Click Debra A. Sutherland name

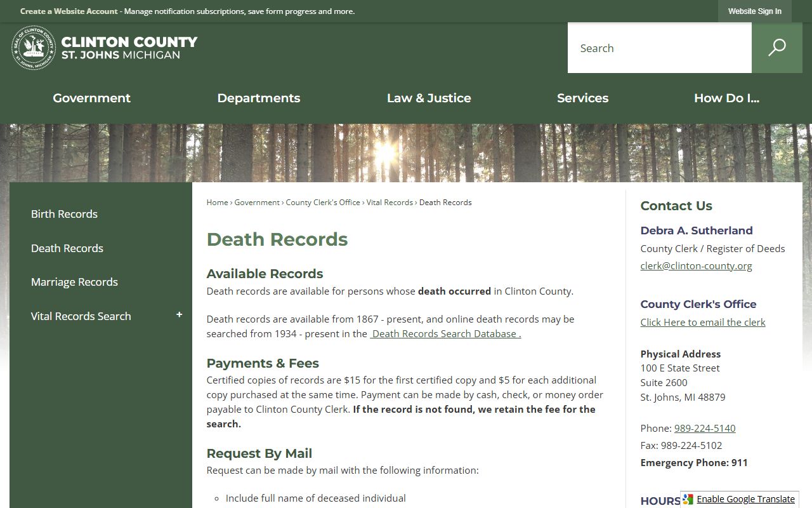point(697,231)
